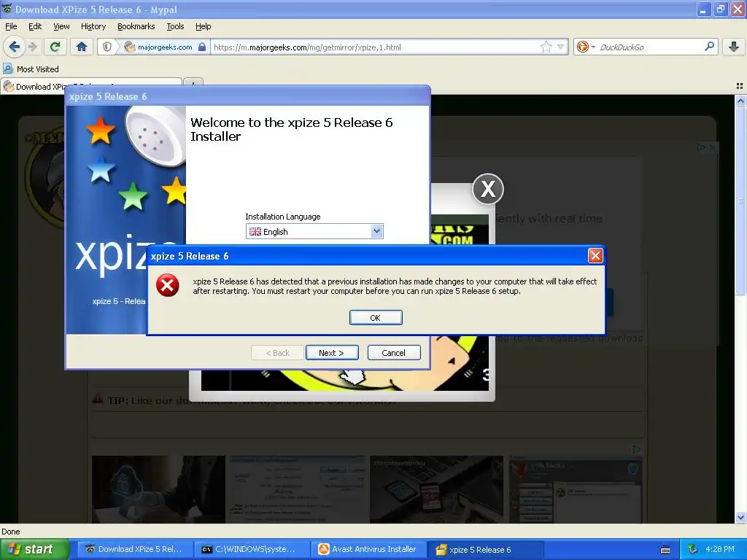Click the Most Visited bookmarks folder

point(31,69)
